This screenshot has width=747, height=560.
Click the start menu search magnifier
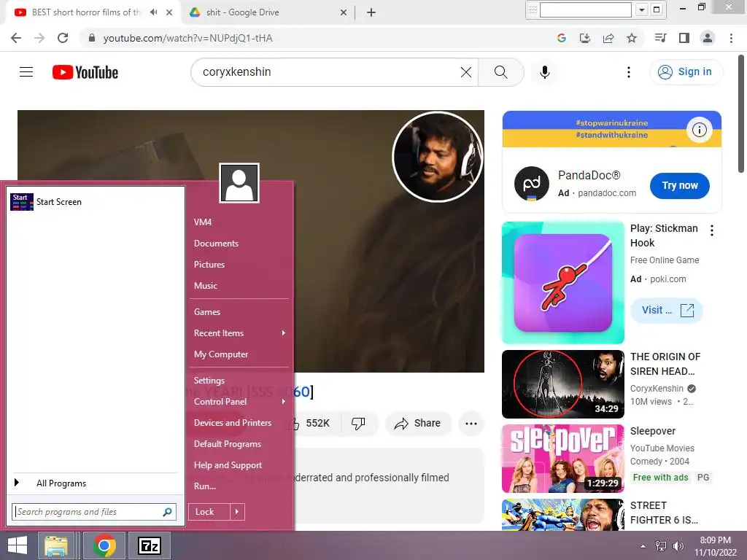[167, 512]
